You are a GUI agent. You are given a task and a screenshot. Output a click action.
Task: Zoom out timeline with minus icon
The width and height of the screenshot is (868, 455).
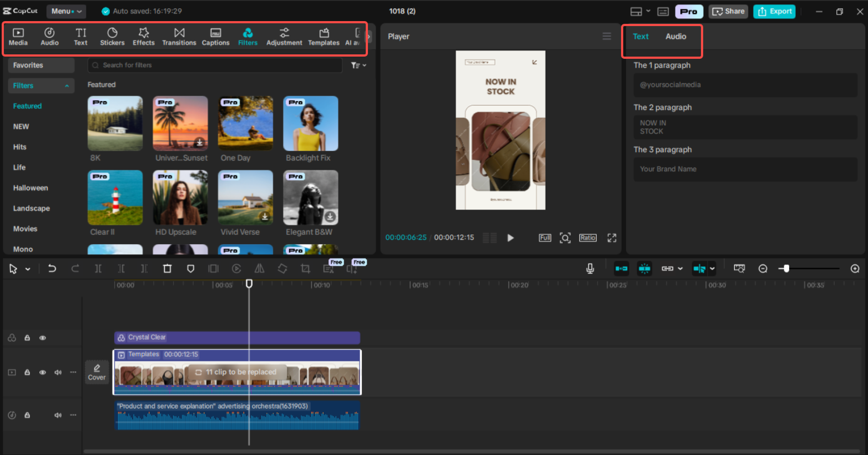click(763, 269)
